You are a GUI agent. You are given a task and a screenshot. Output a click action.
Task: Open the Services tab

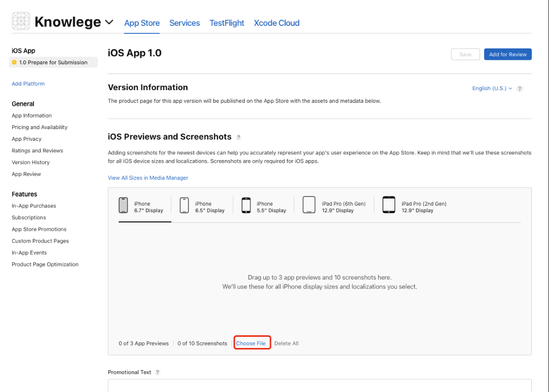point(184,23)
